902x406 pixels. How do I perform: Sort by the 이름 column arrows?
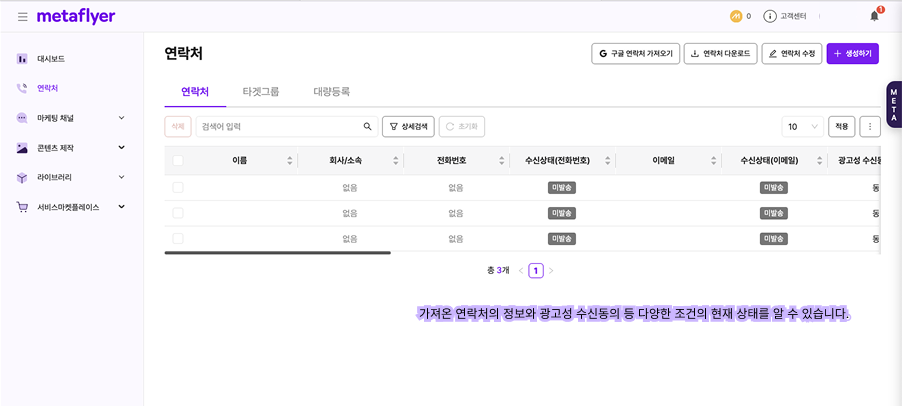[290, 160]
